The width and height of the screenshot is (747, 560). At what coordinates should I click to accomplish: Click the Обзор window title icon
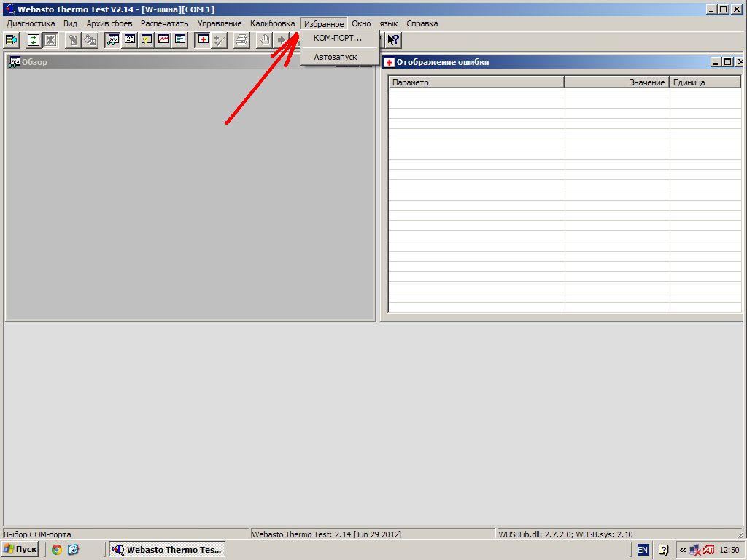coord(15,62)
